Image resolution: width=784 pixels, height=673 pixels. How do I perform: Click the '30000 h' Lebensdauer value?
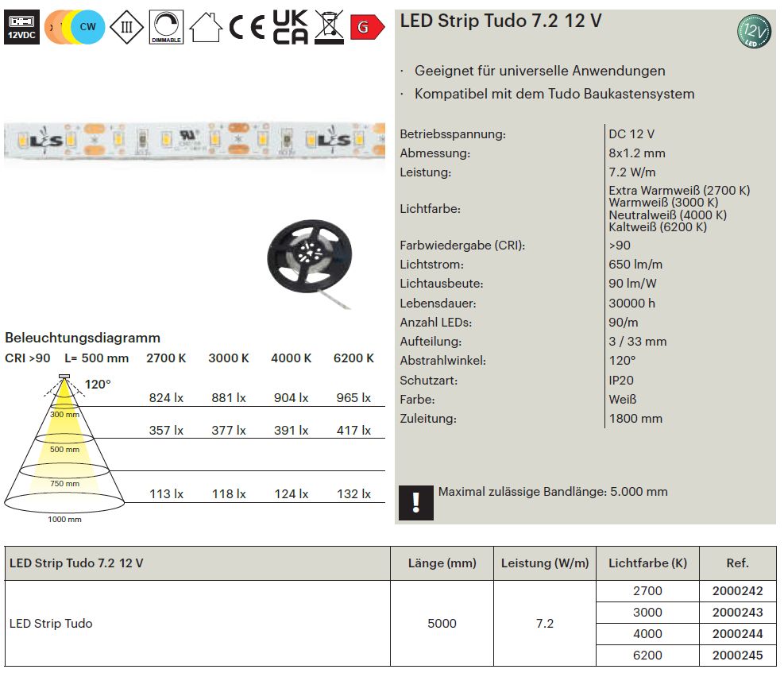coord(631,304)
